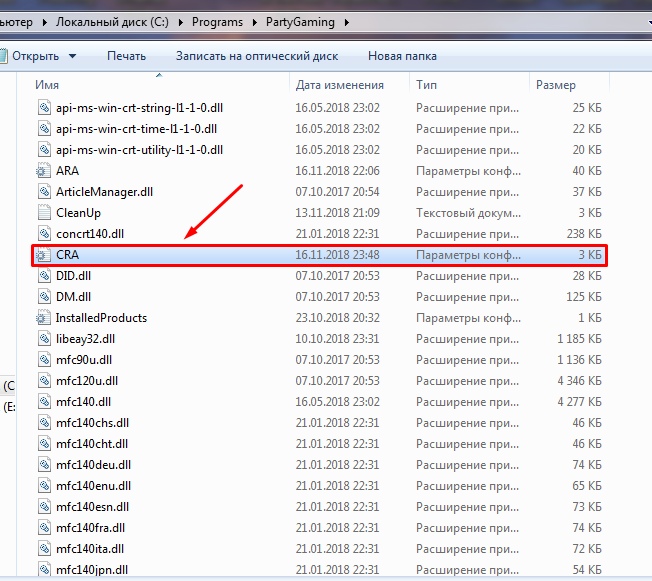The height and width of the screenshot is (581, 652).
Task: Go to PartyGaming in the address bar
Action: point(300,22)
